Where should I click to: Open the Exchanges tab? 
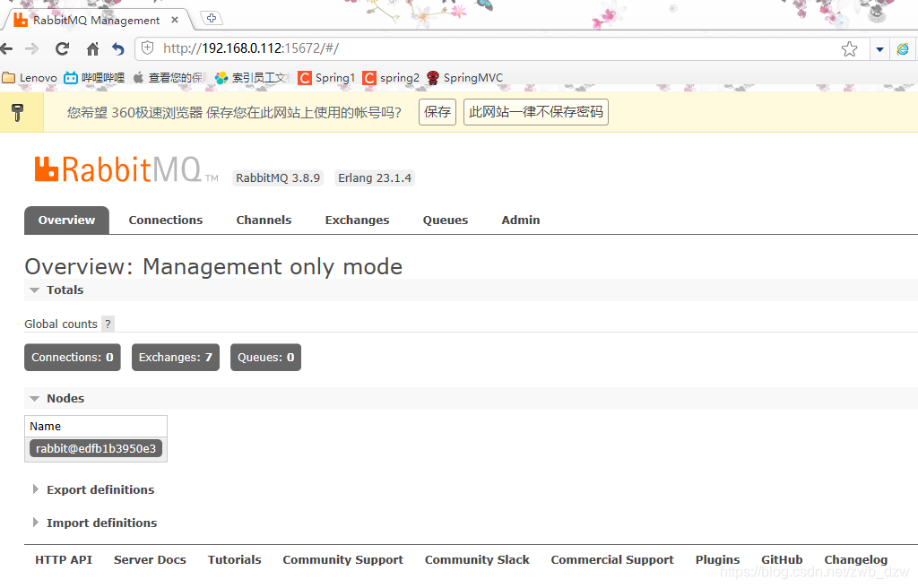pos(357,220)
